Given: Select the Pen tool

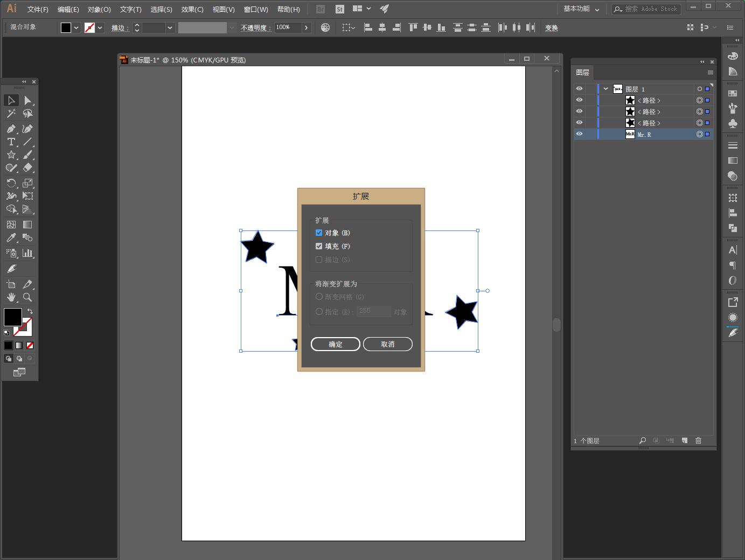Looking at the screenshot, I should pos(11,129).
